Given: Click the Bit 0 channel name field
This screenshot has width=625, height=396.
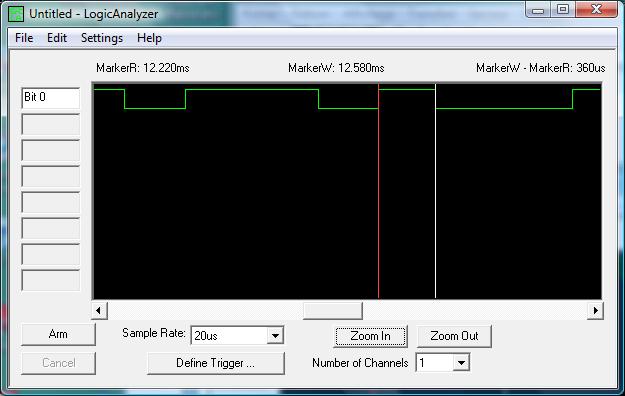Looking at the screenshot, I should pos(51,98).
